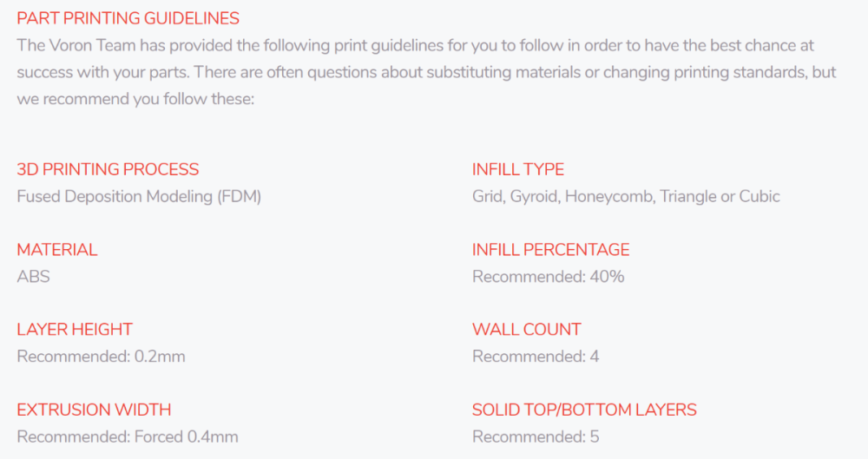868x459 pixels.
Task: Click the Recommended: Forced 0.4mm text
Action: coord(128,436)
